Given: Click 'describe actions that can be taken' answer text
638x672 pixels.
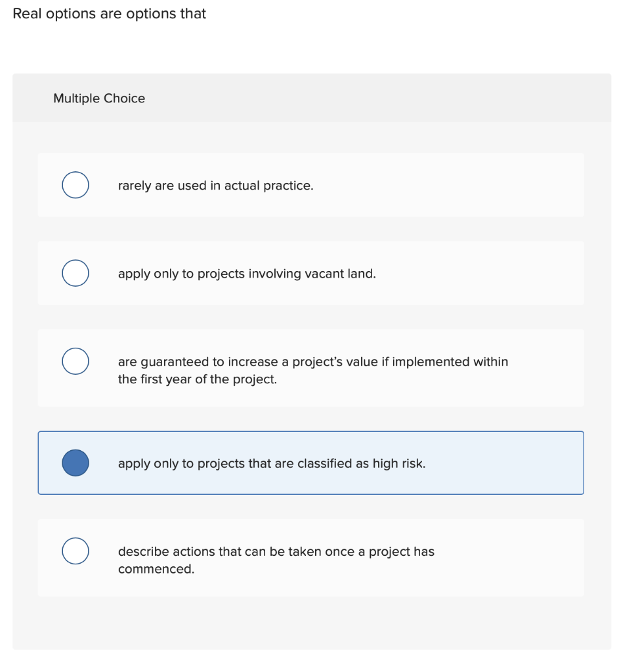Looking at the screenshot, I should point(276,552).
